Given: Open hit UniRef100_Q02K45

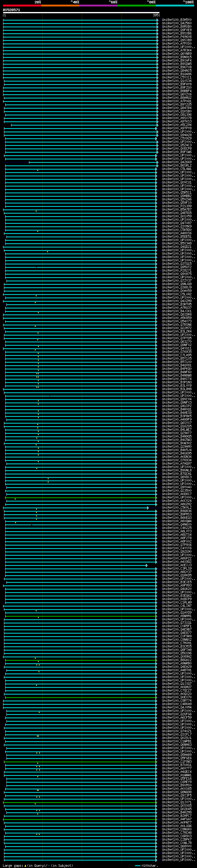Looking at the screenshot, I should (x=177, y=809).
